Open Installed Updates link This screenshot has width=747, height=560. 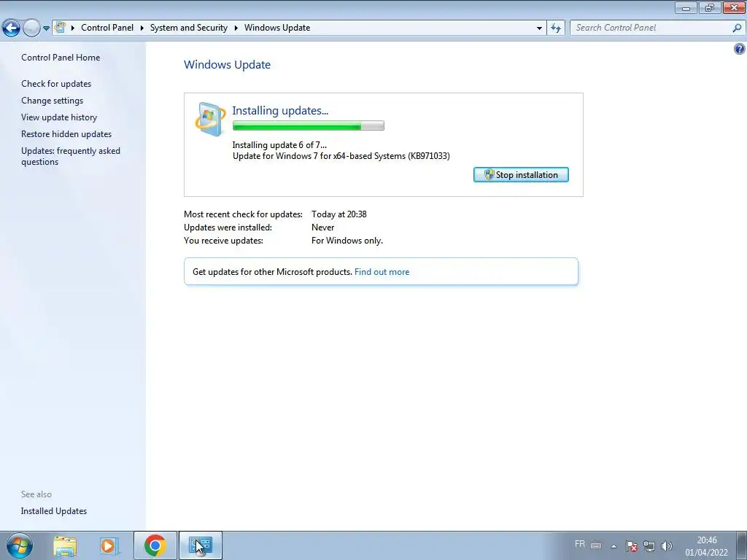[54, 511]
